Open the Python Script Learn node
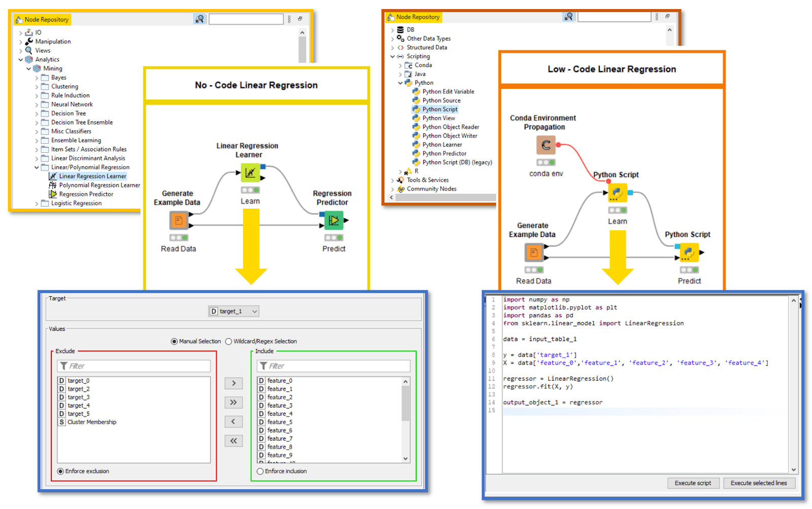Viewport: 812px width, 509px height. point(617,193)
